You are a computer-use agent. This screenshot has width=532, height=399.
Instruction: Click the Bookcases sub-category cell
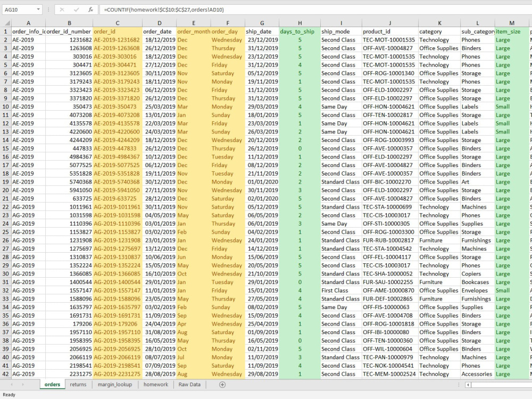[477, 282]
